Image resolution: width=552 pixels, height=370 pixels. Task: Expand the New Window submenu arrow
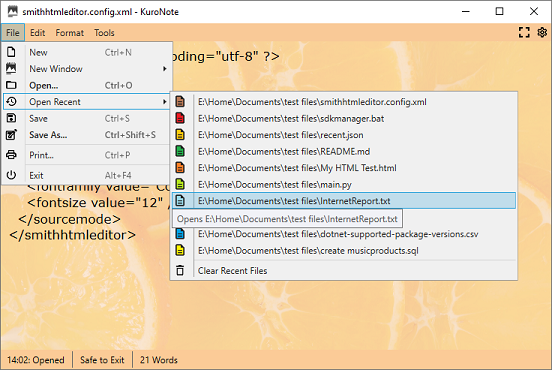[x=164, y=69]
